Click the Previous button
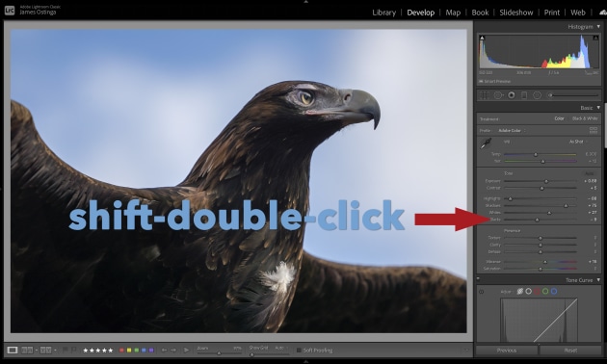The width and height of the screenshot is (607, 364). tap(507, 351)
